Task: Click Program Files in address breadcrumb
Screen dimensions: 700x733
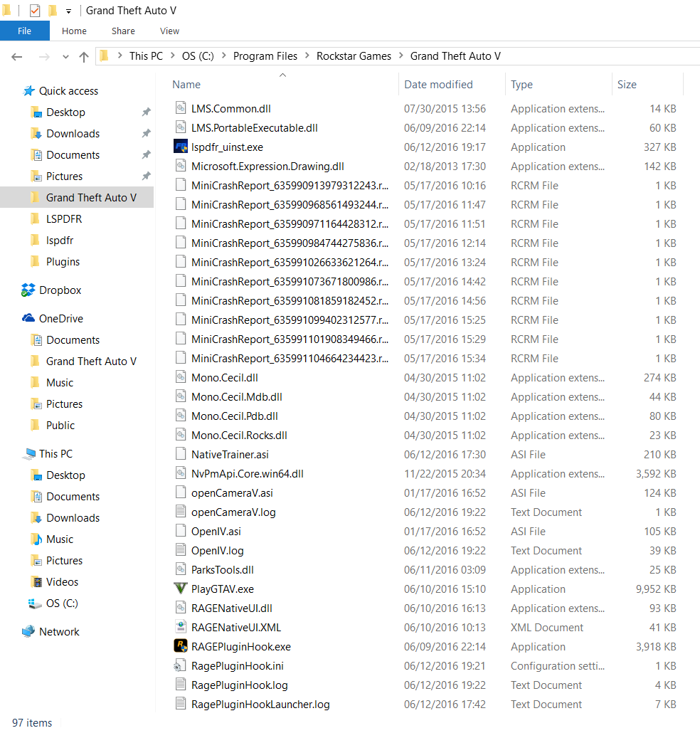Action: 265,56
